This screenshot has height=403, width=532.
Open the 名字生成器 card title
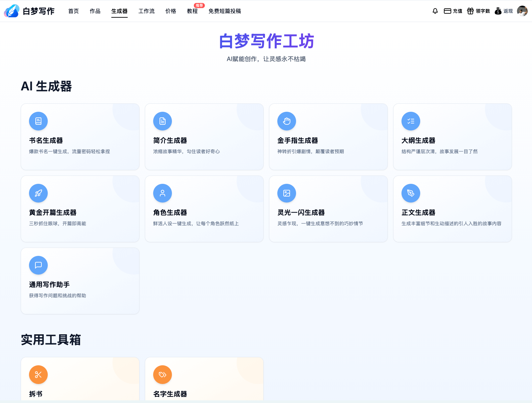pyautogui.click(x=170, y=394)
